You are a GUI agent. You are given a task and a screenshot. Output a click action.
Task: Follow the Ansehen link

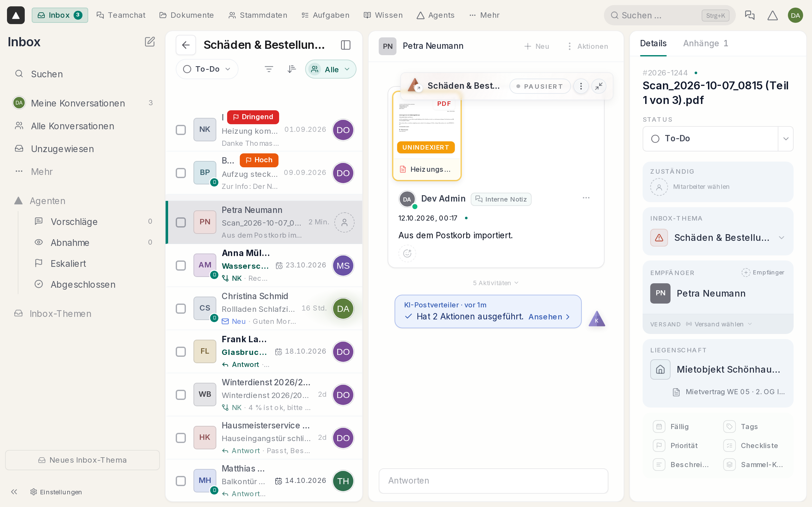coord(549,317)
